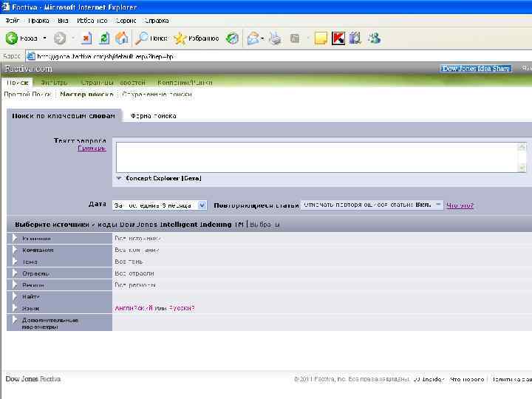
Task: Switch to the Фильтры tab
Action: (x=54, y=83)
